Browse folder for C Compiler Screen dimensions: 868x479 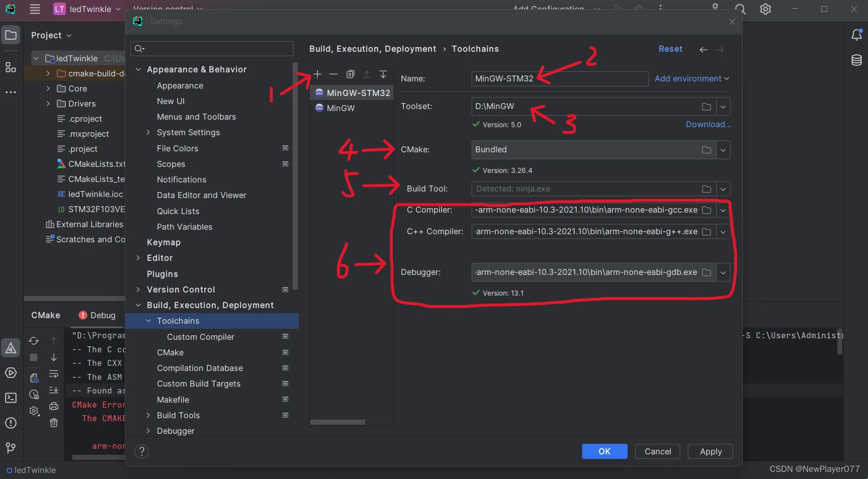[x=707, y=210]
